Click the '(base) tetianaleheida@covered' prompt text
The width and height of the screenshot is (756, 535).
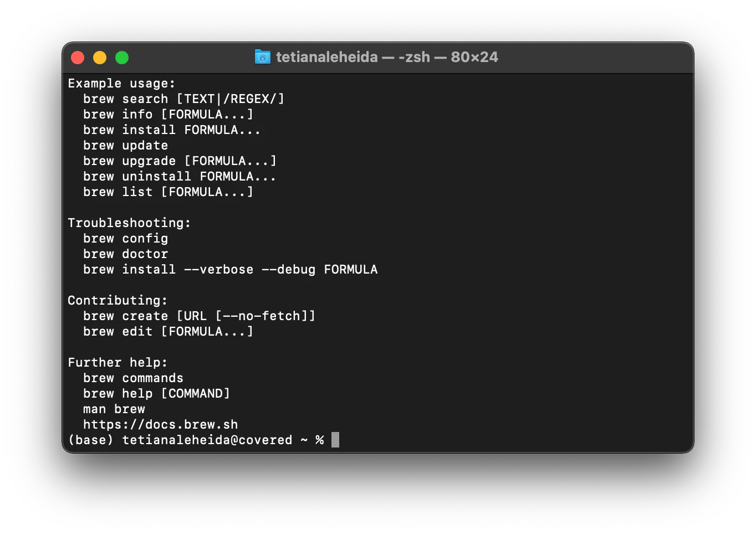tap(180, 440)
